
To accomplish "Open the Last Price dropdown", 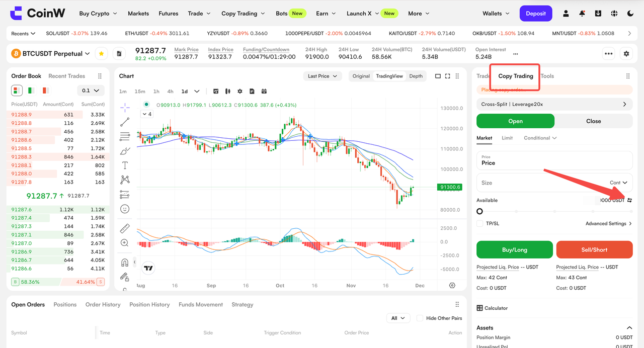I will [x=323, y=76].
